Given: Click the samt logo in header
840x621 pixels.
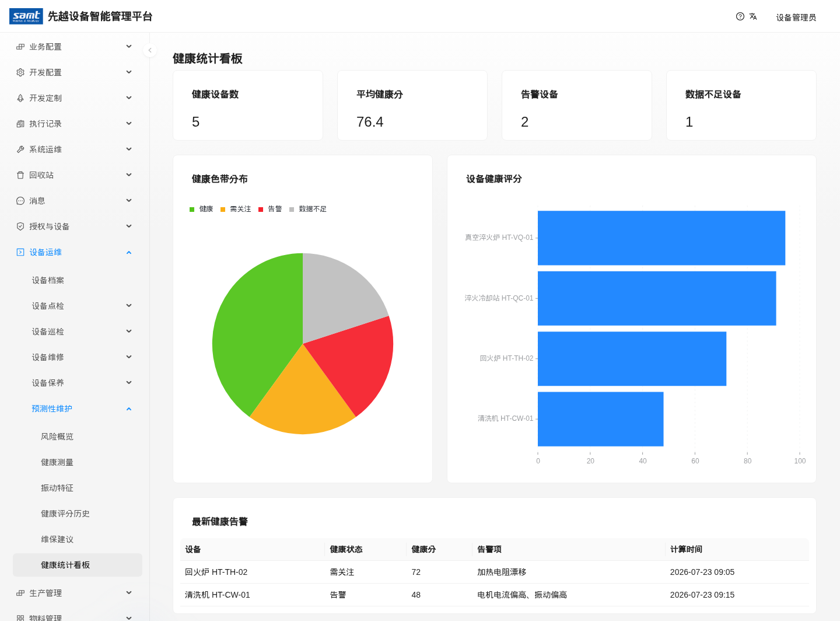Looking at the screenshot, I should [26, 16].
